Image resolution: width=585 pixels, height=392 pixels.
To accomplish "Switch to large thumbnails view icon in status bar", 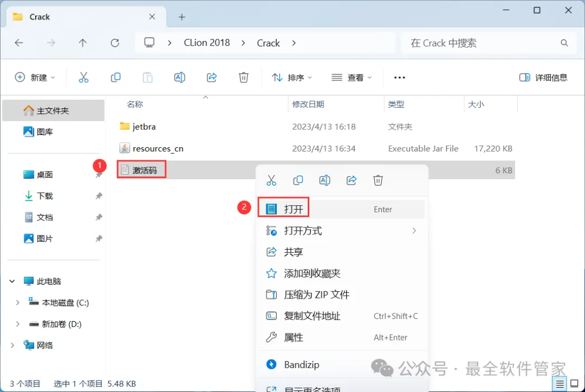I will 574,383.
